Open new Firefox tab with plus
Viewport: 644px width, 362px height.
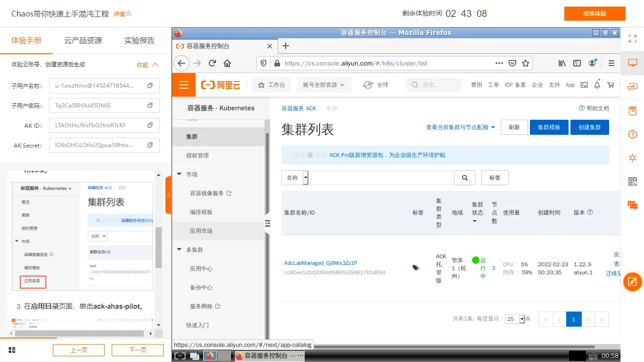point(285,46)
